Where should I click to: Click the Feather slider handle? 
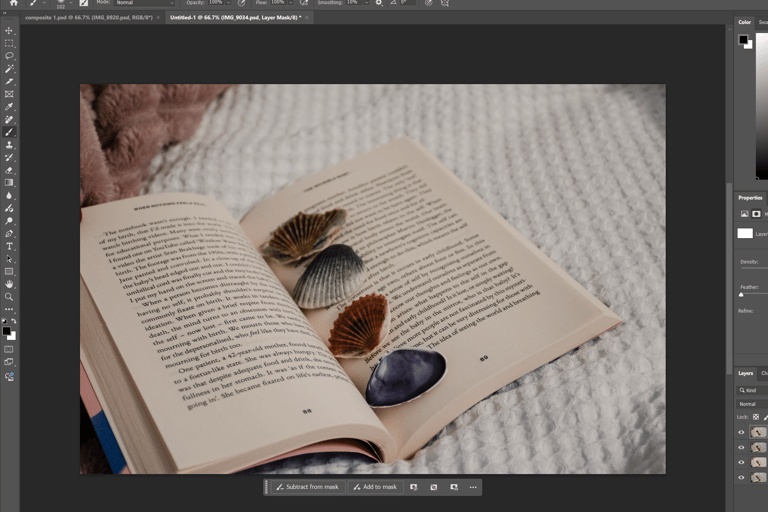click(x=741, y=294)
